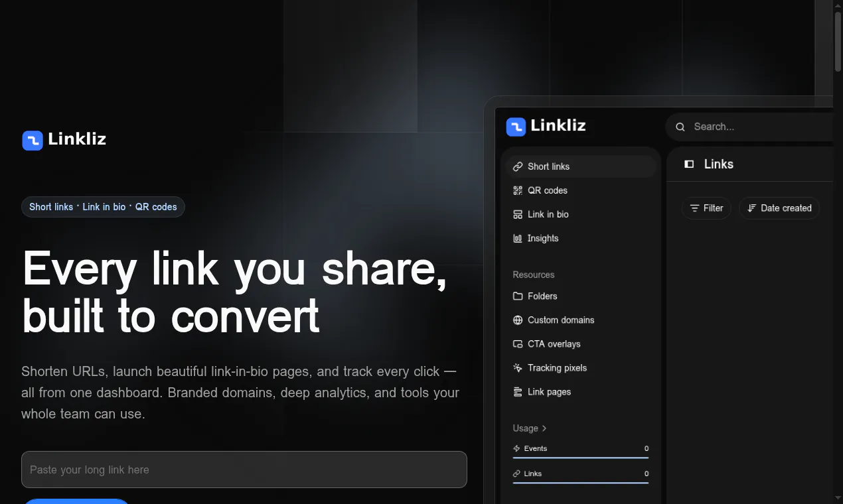Select Tracking pixels in the sidebar
The image size is (843, 504).
point(581,367)
